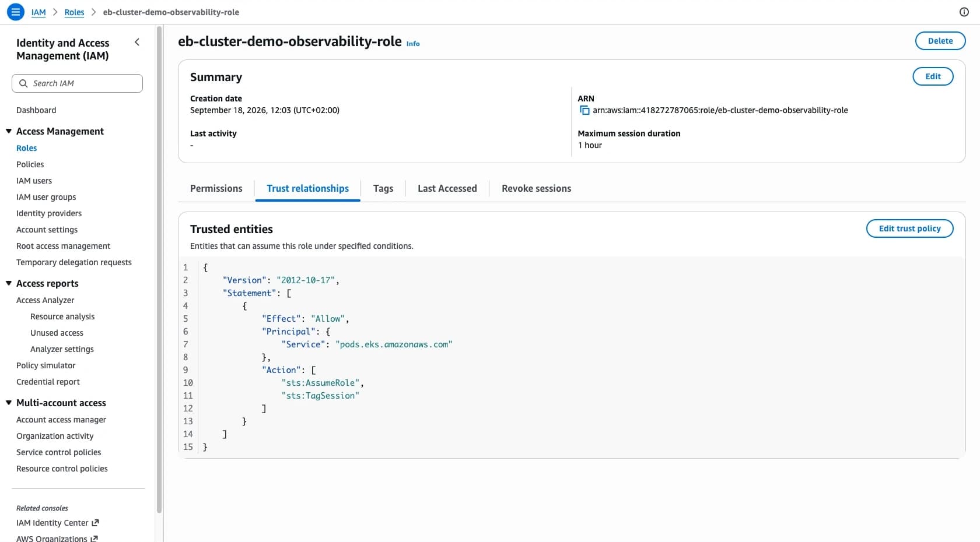This screenshot has height=542, width=980.
Task: Open Organization activity page
Action: click(55, 436)
